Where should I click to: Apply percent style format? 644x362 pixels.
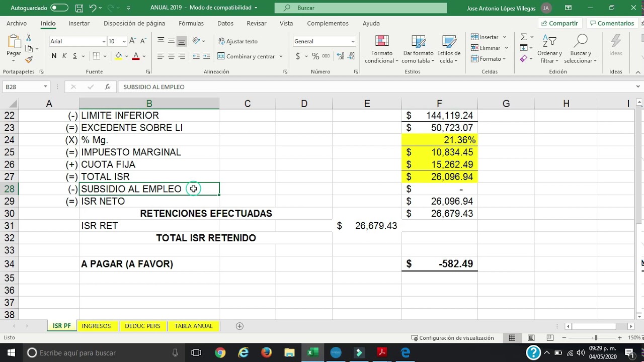coord(315,56)
